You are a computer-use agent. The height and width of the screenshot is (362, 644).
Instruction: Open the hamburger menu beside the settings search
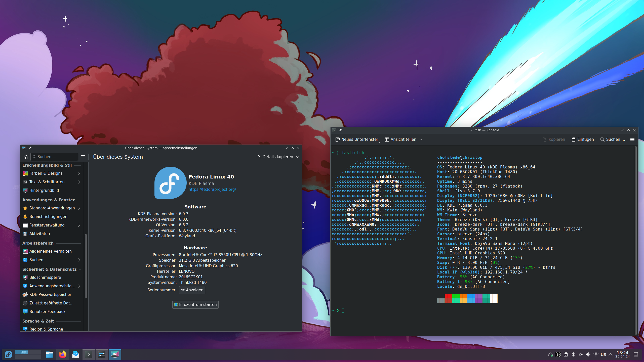[83, 157]
